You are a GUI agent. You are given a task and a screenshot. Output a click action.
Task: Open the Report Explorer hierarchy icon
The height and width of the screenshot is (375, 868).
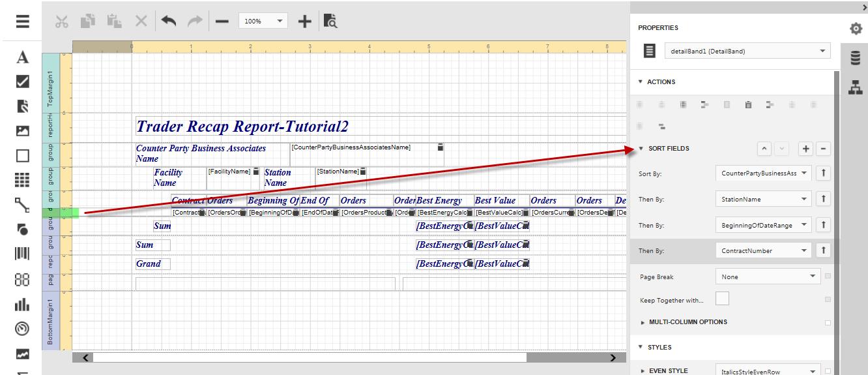856,87
